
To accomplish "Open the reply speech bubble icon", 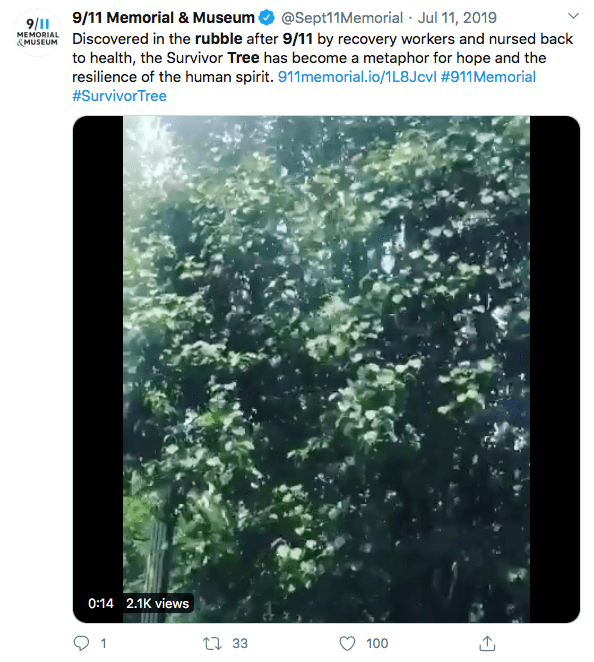I will click(x=81, y=643).
